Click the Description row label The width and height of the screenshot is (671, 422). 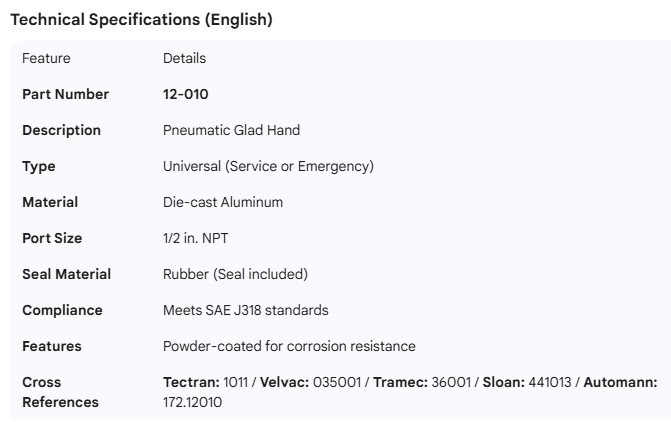pyautogui.click(x=61, y=130)
